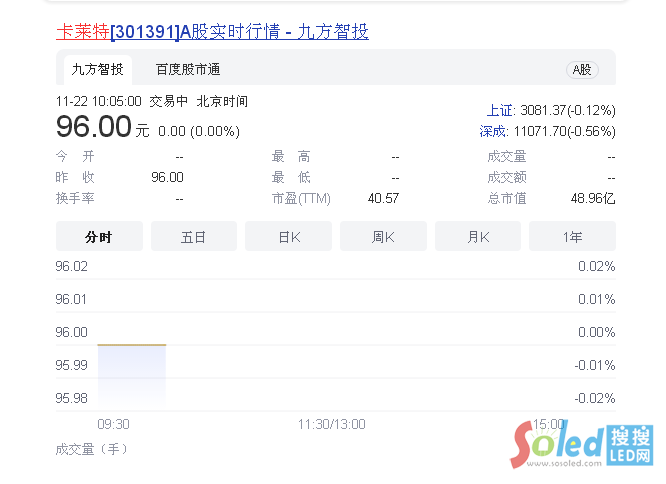The image size is (666, 484).
Task: Select the 1年 chart range
Action: pyautogui.click(x=572, y=237)
